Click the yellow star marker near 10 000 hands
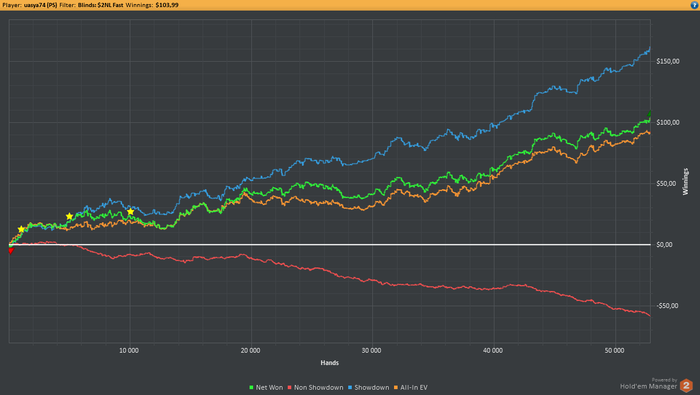The image size is (700, 395). [130, 212]
